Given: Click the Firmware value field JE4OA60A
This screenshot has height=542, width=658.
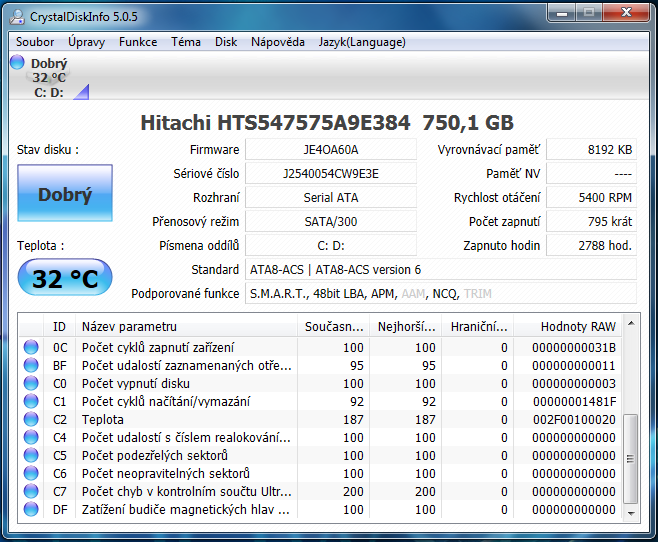Looking at the screenshot, I should (x=330, y=150).
